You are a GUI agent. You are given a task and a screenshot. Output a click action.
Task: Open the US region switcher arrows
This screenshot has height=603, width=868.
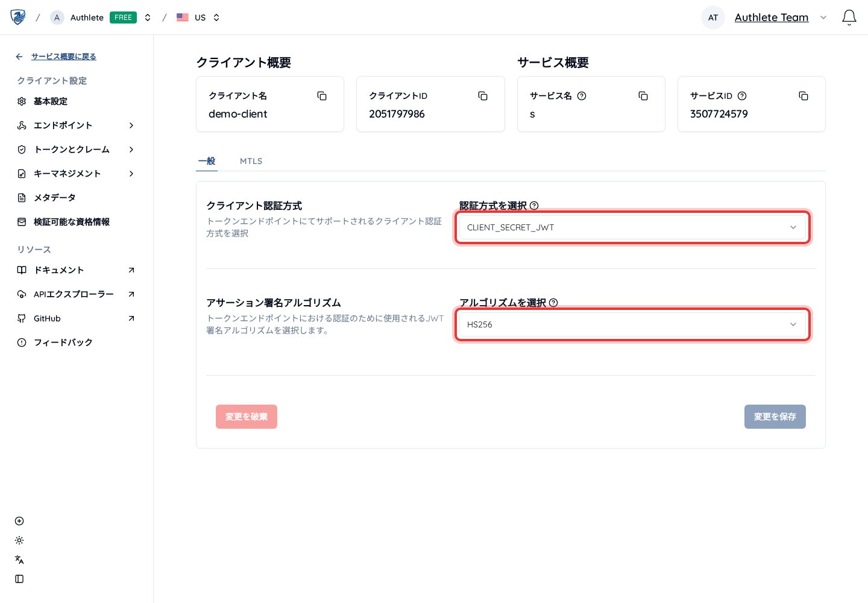click(216, 17)
